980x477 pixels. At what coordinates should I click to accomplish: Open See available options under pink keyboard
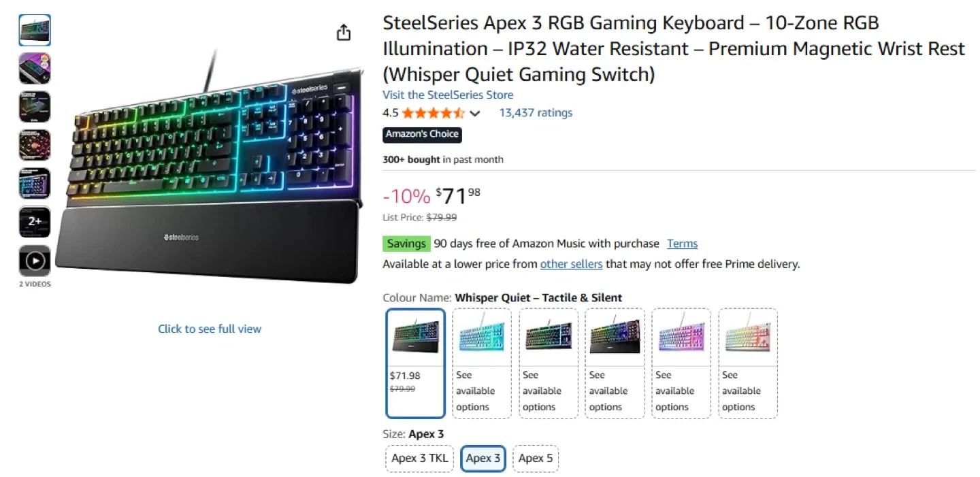pos(677,391)
